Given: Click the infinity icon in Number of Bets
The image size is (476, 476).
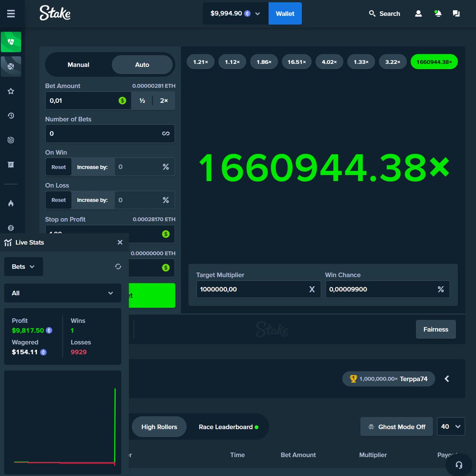Looking at the screenshot, I should point(166,134).
